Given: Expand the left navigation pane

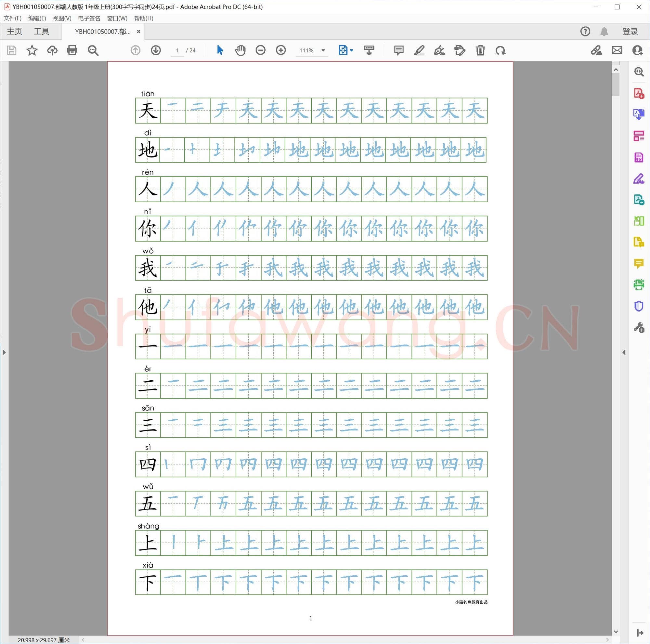Looking at the screenshot, I should click(4, 352).
